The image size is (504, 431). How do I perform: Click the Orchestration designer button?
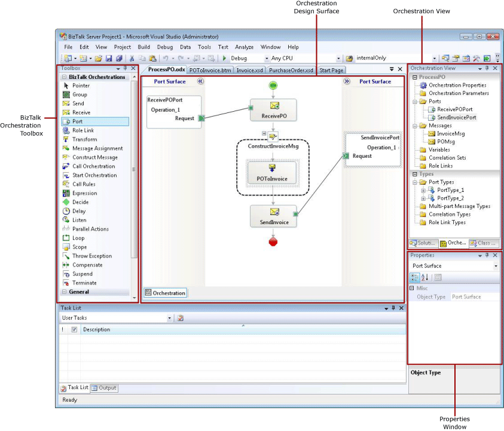click(165, 293)
